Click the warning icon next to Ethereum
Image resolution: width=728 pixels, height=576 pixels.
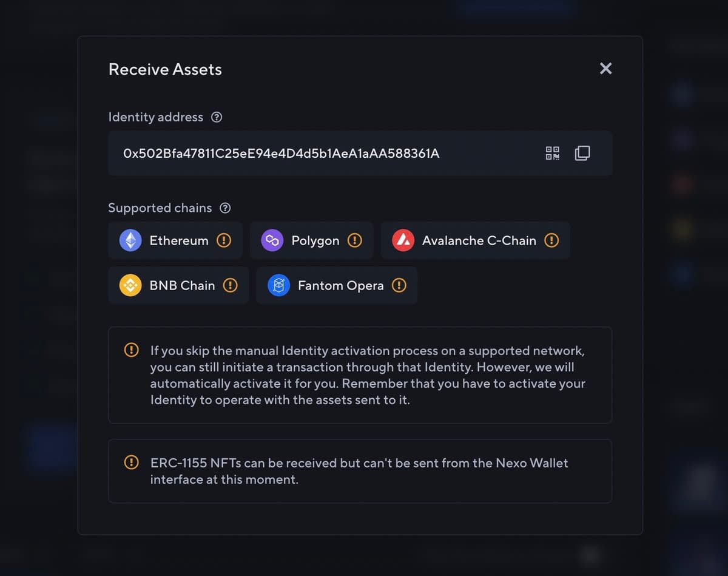224,240
